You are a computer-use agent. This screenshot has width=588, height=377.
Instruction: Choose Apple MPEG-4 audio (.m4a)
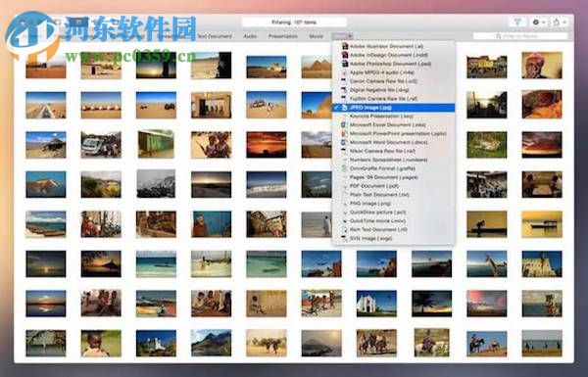click(x=393, y=72)
